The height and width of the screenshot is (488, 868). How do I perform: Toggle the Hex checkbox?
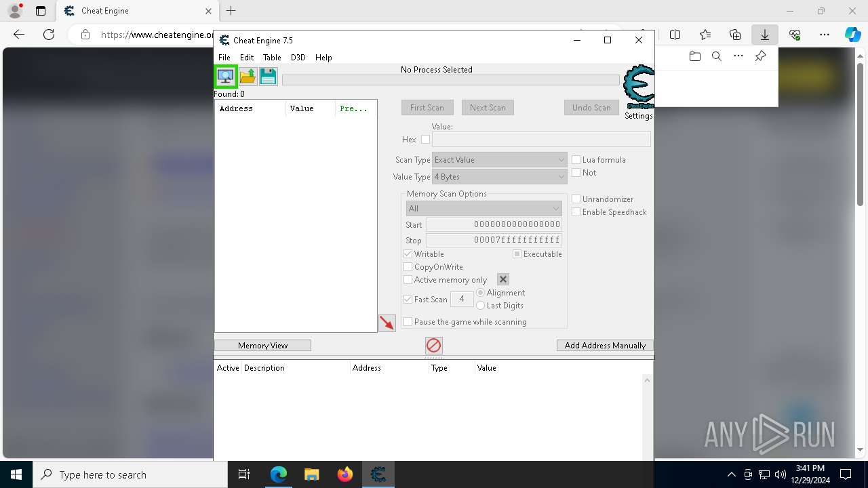click(425, 140)
